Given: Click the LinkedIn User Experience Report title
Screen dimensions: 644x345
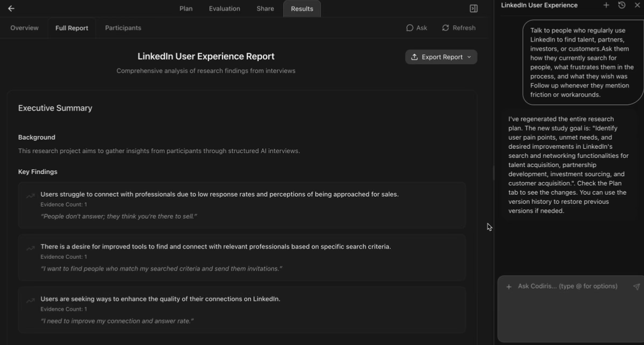Looking at the screenshot, I should [206, 57].
